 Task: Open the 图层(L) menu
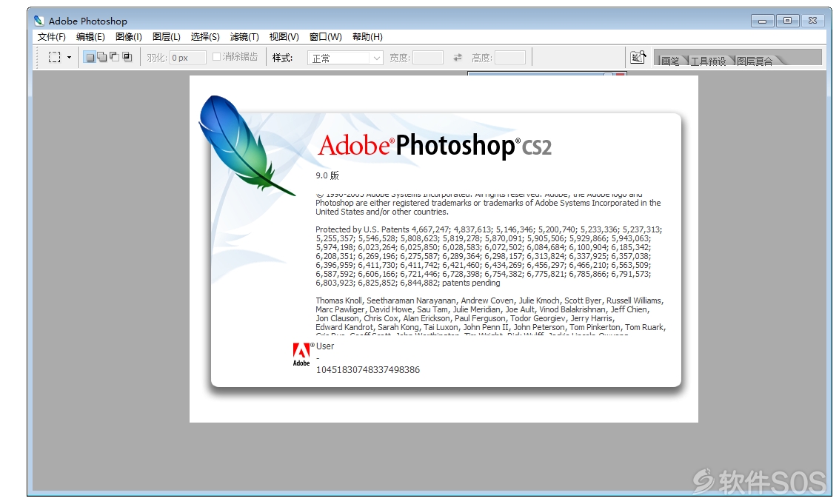[x=167, y=37]
